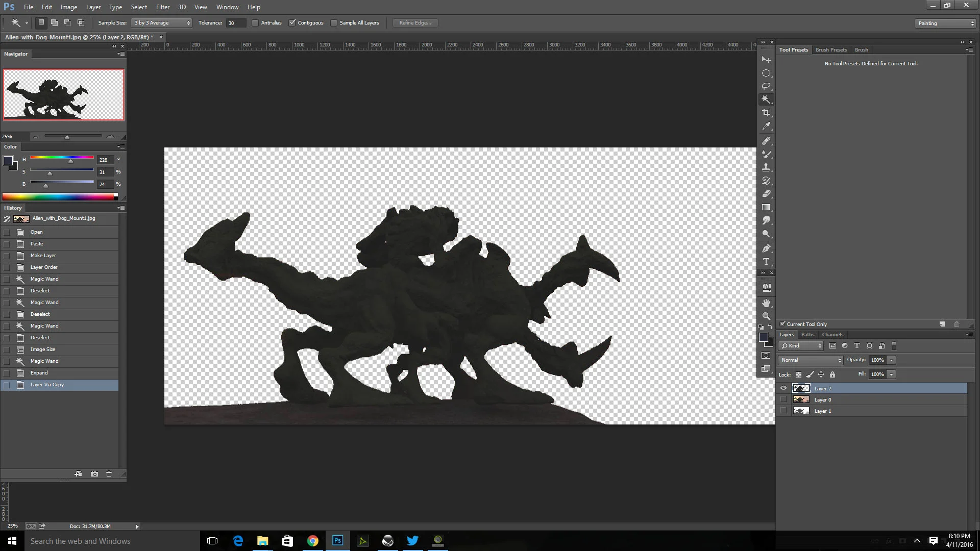The image size is (980, 551).
Task: Toggle type layer filter icon
Action: coord(857,346)
